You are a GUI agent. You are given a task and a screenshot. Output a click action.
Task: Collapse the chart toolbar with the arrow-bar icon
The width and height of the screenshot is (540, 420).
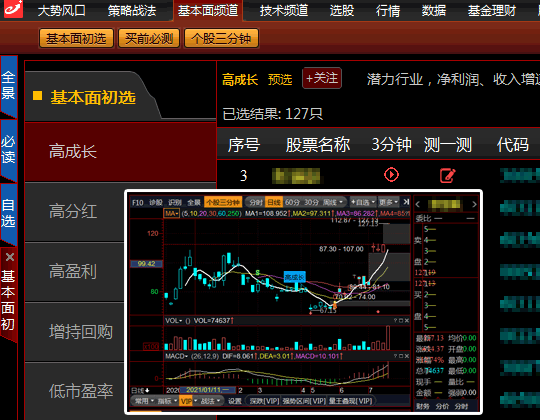[x=406, y=202]
